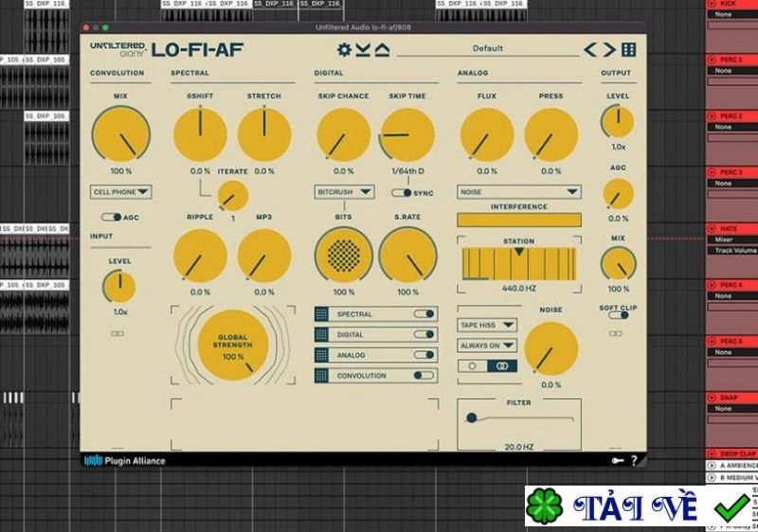Toggle the Digital section switch
The image size is (758, 532).
(424, 334)
